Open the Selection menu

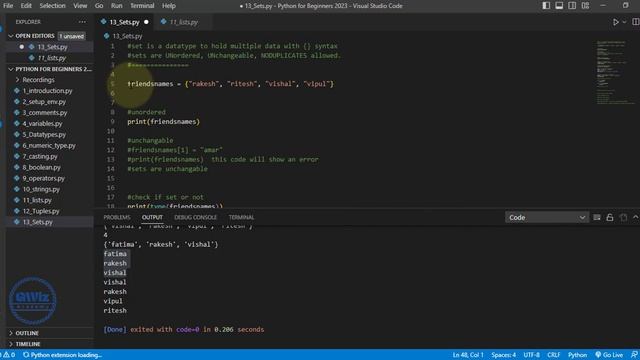click(x=52, y=6)
